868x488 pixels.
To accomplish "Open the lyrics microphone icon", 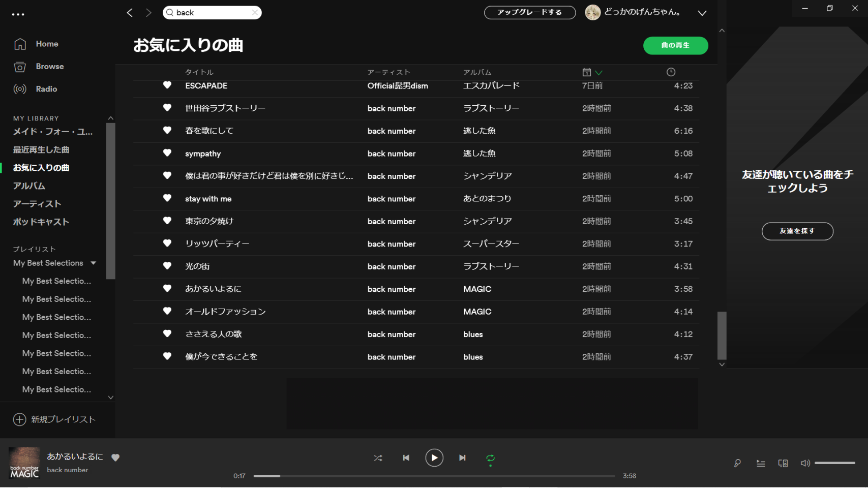I will [737, 463].
